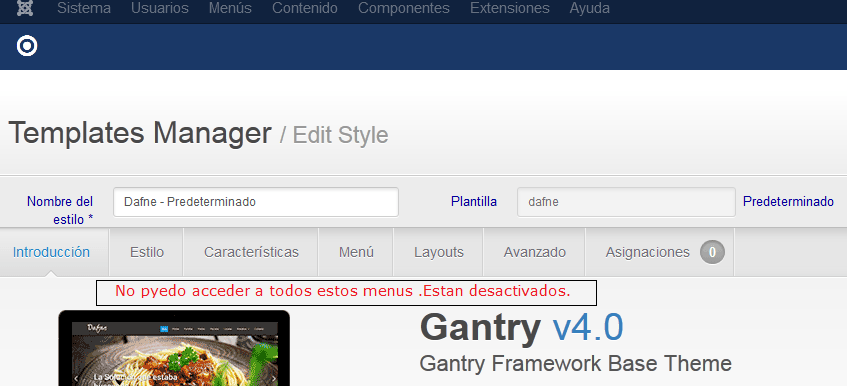
Task: Switch to the Estilo tab
Action: (x=146, y=252)
